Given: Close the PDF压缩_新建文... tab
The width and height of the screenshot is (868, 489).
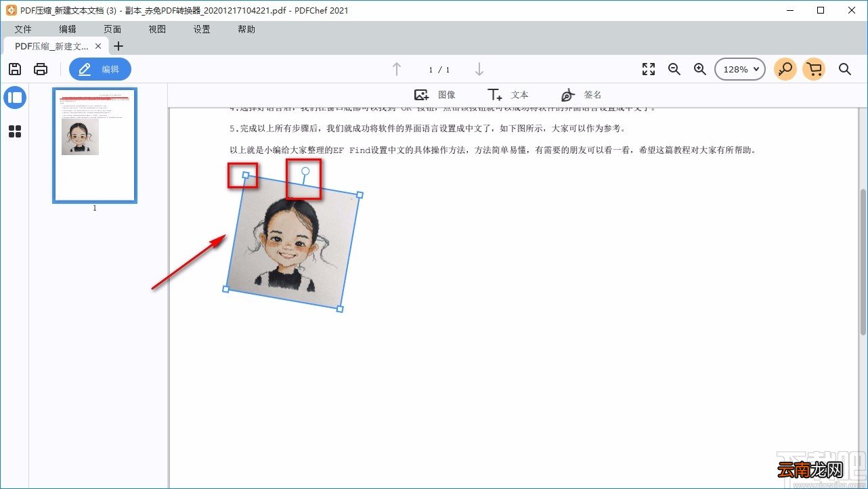Looking at the screenshot, I should [98, 46].
